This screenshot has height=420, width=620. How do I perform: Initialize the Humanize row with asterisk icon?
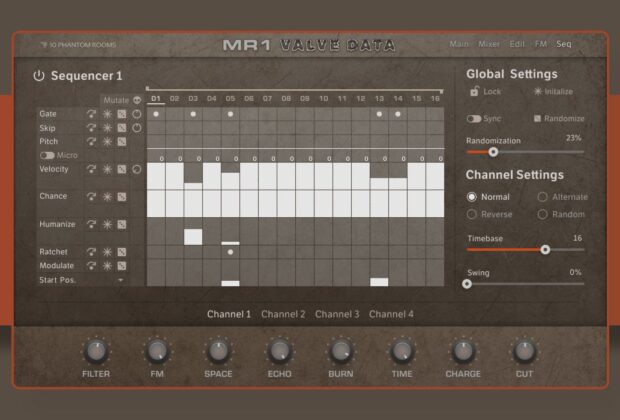pos(107,224)
